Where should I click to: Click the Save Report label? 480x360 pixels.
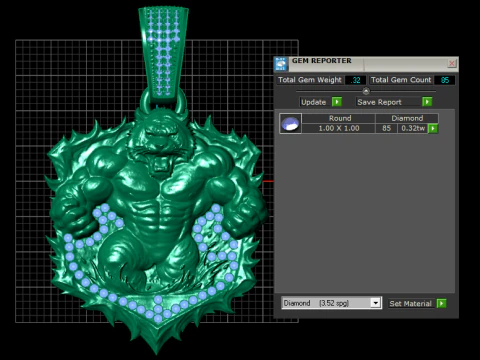tap(379, 102)
